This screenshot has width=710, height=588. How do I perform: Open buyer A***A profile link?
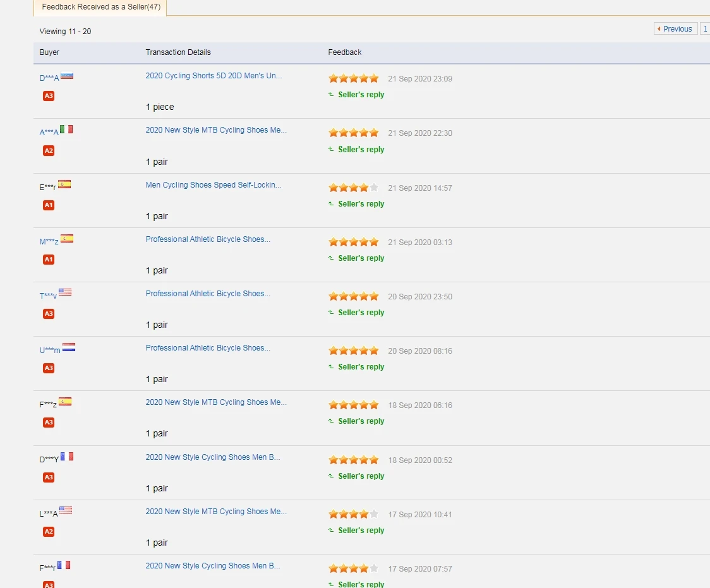pyautogui.click(x=49, y=132)
